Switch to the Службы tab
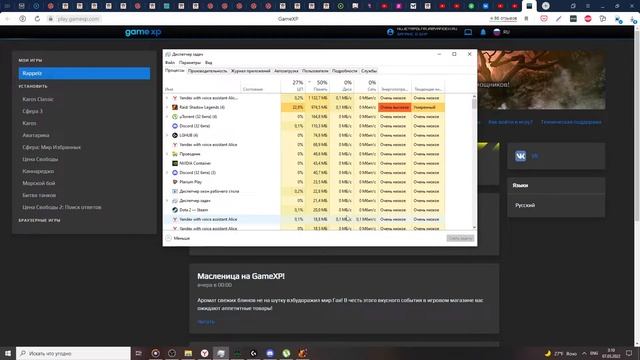Screen dimensions: 640x360 coord(369,71)
